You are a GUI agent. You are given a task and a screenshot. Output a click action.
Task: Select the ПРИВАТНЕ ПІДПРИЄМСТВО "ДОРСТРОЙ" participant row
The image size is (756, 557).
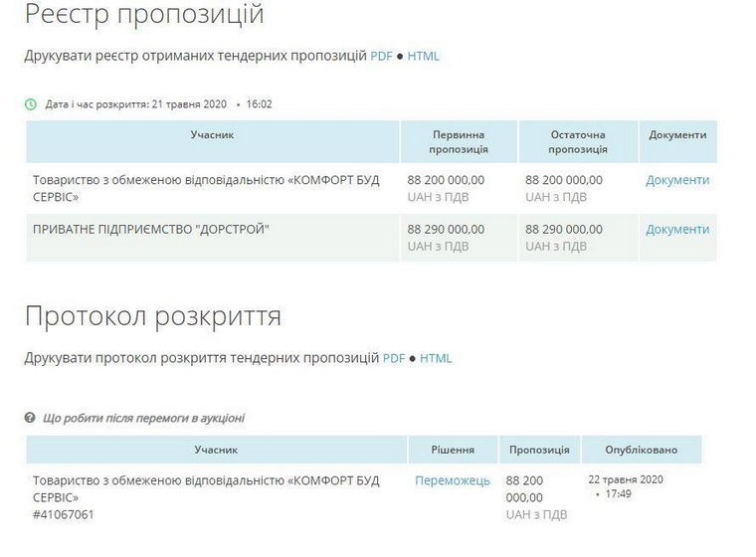tap(151, 229)
